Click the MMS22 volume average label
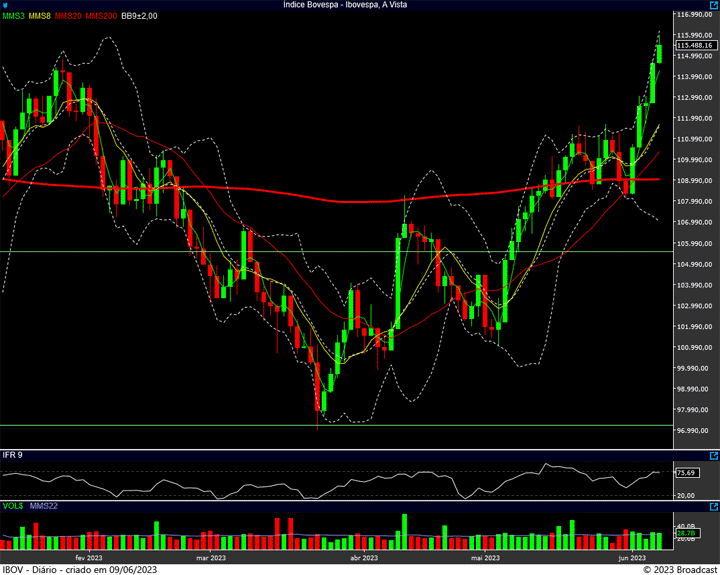720x575 pixels. [43, 507]
